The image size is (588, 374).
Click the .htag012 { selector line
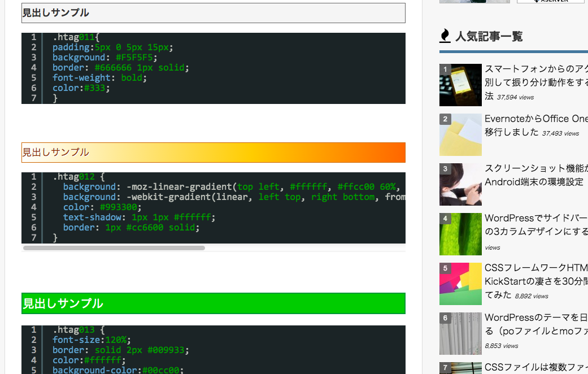79,177
